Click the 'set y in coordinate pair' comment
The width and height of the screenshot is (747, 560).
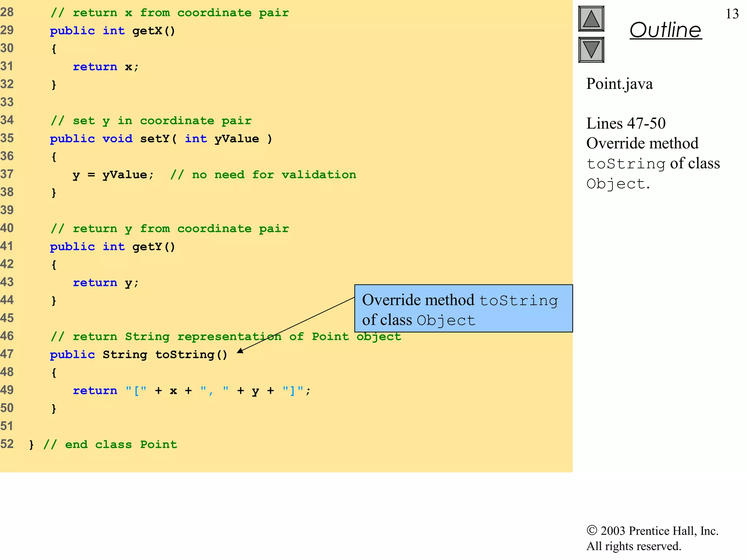(x=151, y=121)
